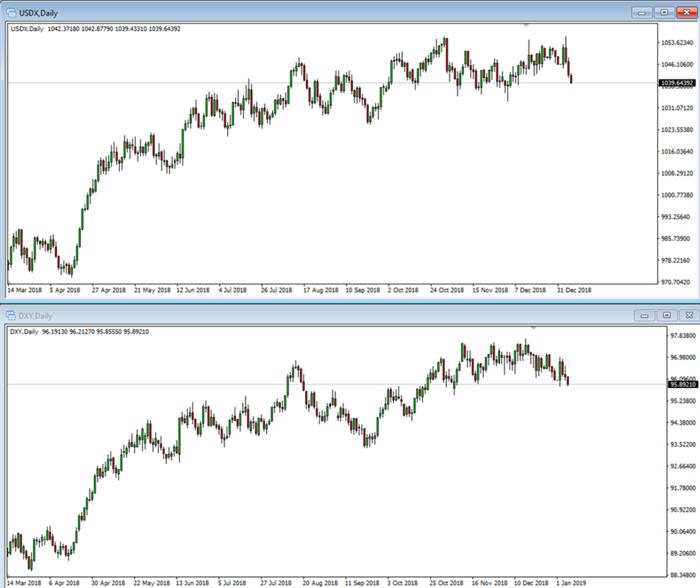Viewport: 700px width, 588px height.
Task: Click 11 Sep 2018 date on DXY axis
Action: coord(362,583)
